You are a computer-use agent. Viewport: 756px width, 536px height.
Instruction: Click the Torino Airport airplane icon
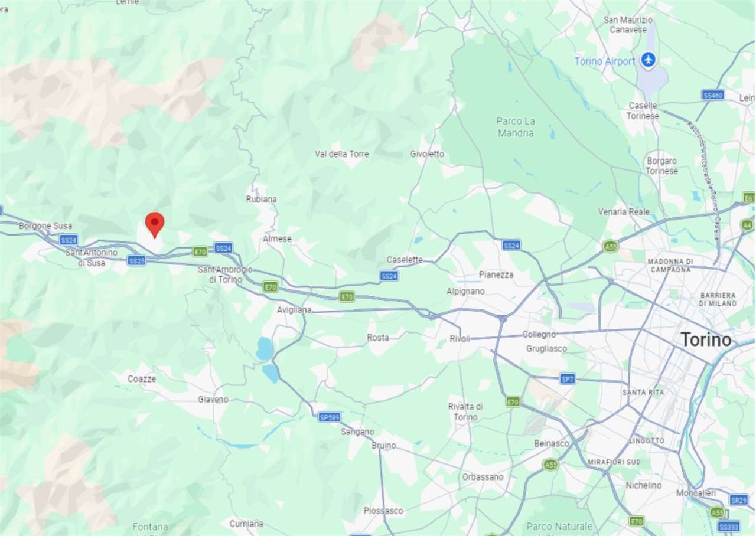(649, 60)
